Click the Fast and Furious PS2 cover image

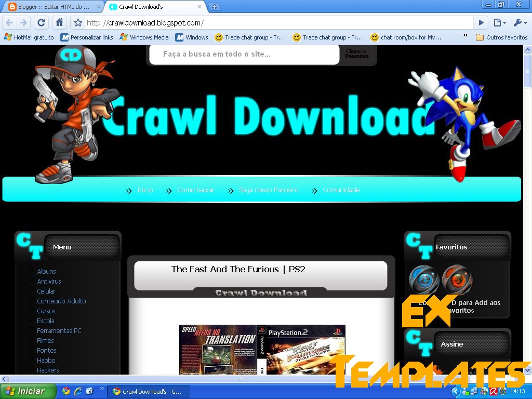[x=262, y=350]
